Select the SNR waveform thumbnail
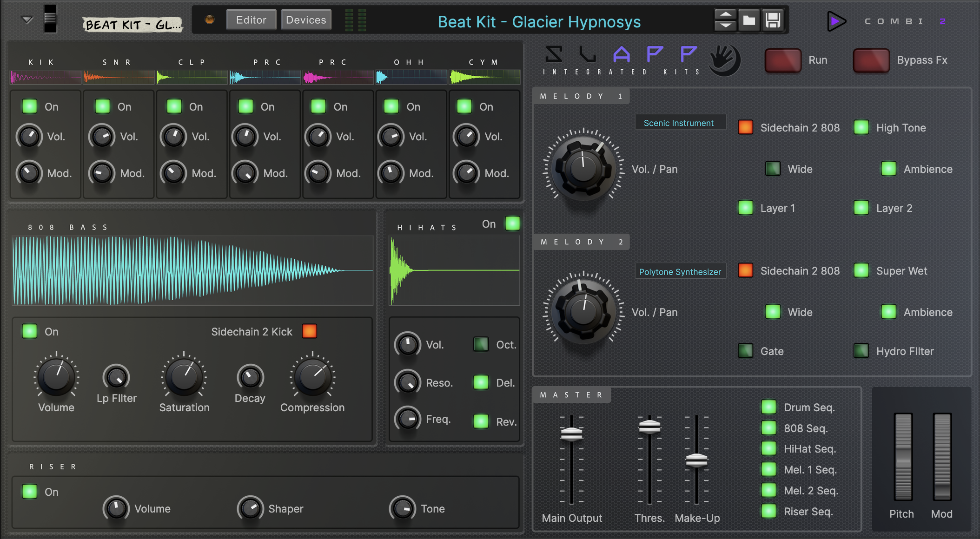 [x=119, y=77]
